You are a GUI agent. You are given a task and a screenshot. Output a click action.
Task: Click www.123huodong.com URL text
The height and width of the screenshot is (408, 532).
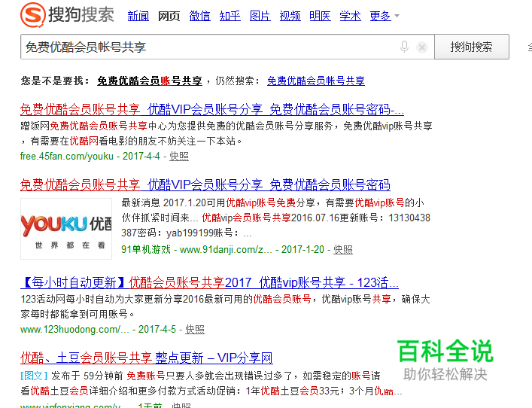74,329
